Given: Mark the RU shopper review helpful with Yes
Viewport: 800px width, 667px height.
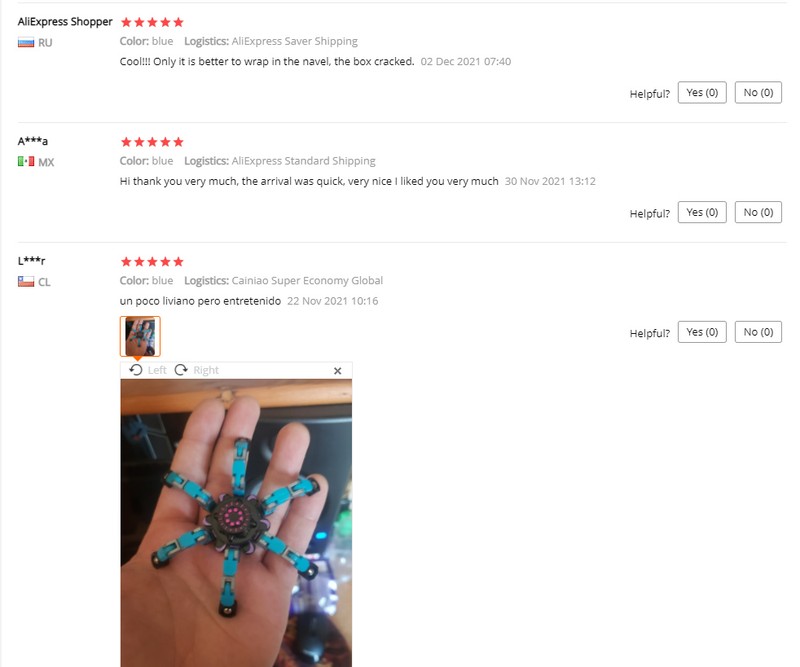Looking at the screenshot, I should click(x=702, y=92).
